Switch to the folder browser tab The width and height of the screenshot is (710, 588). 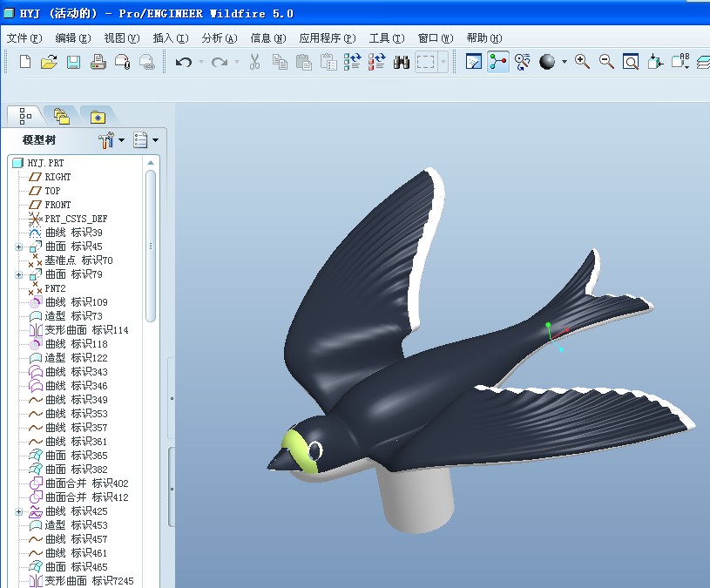62,117
